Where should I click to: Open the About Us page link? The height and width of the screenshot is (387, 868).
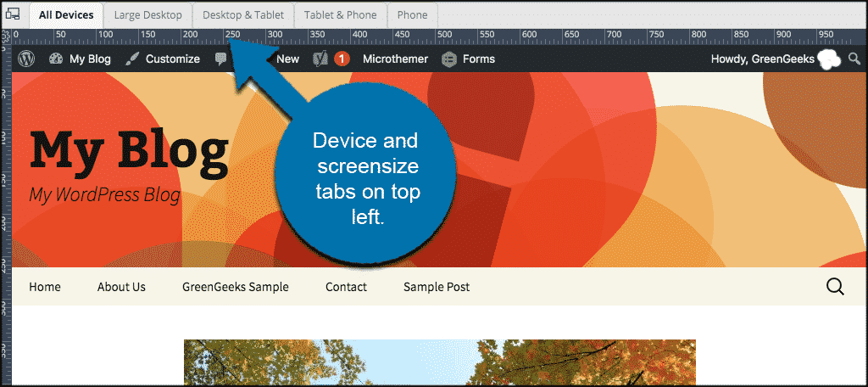click(121, 287)
